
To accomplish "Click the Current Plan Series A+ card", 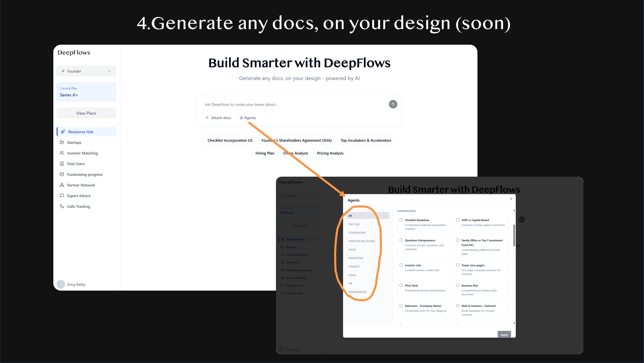I will (86, 92).
